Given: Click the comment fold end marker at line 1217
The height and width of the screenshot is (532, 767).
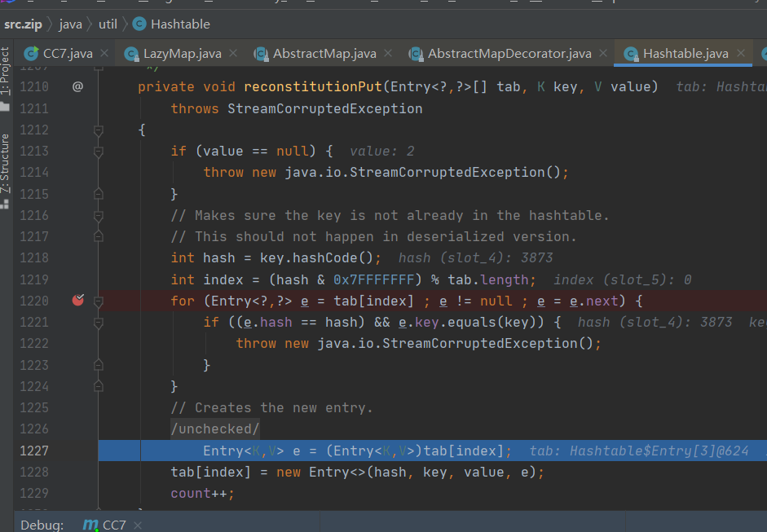Looking at the screenshot, I should click(99, 236).
